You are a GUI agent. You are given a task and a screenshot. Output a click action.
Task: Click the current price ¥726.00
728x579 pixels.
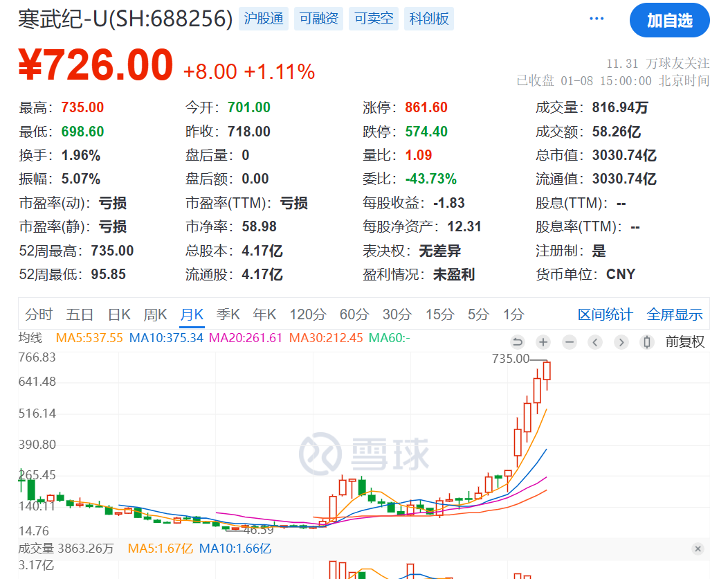click(x=95, y=64)
